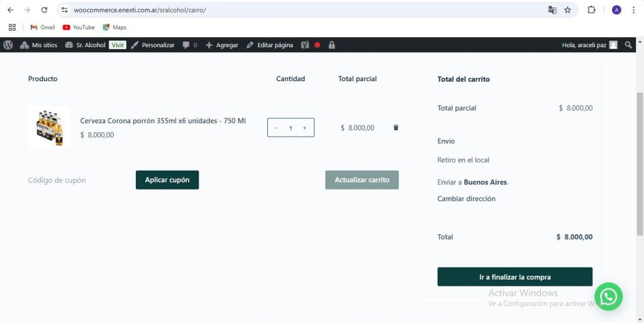This screenshot has width=644, height=323.
Task: Click Cambiar dirección link
Action: coord(466,198)
